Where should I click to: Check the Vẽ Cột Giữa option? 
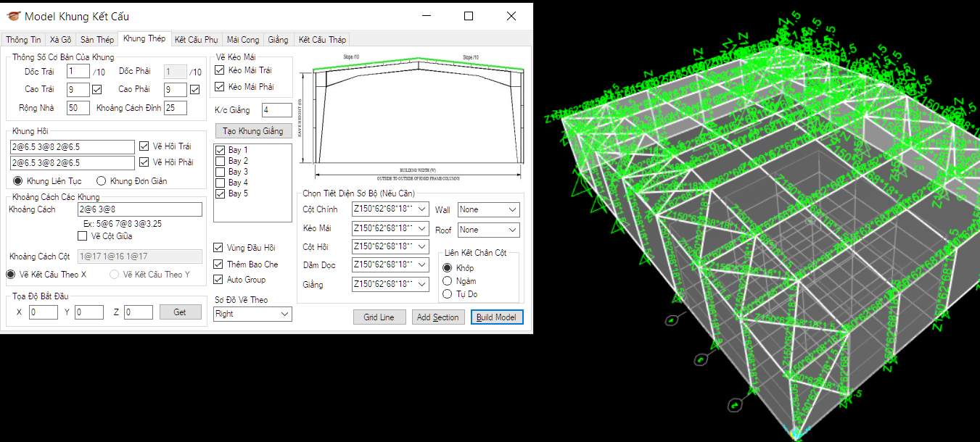click(82, 235)
